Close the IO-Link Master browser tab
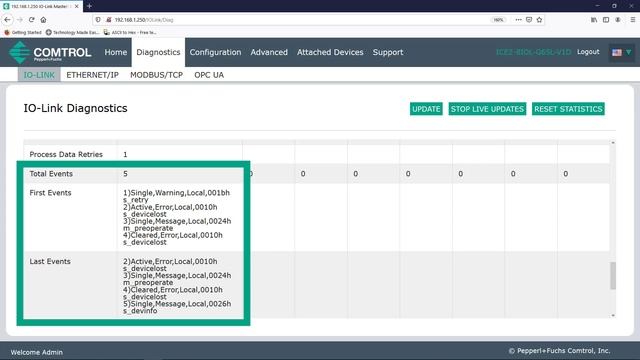Viewport: 640px width, 360px height. pyautogui.click(x=76, y=7)
